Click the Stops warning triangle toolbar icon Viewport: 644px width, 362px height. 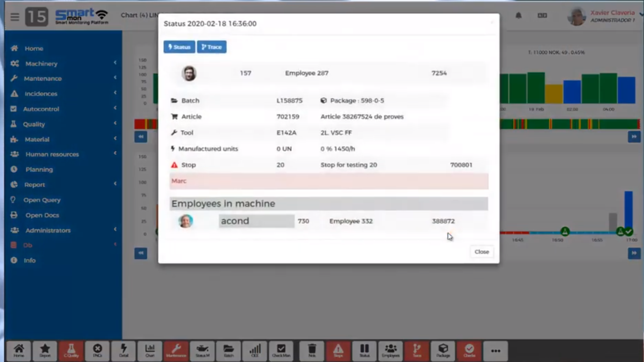338,351
